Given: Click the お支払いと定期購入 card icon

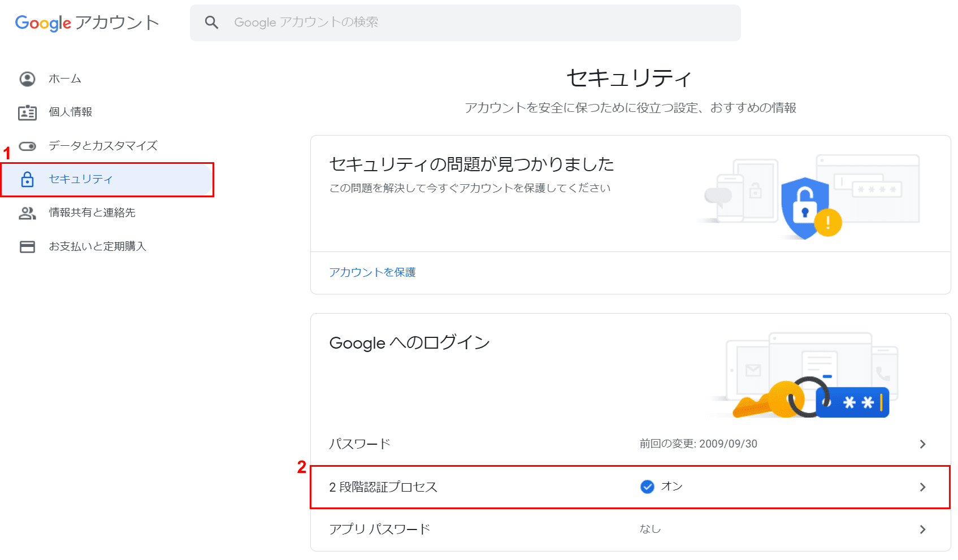Looking at the screenshot, I should pyautogui.click(x=27, y=247).
